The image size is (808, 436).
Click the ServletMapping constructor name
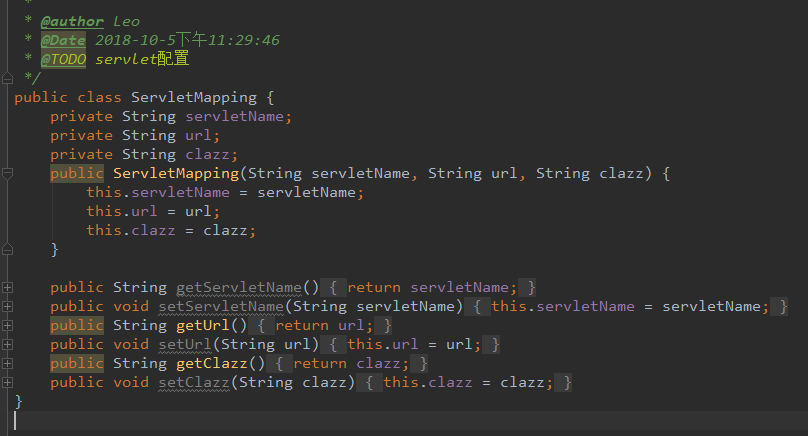176,174
